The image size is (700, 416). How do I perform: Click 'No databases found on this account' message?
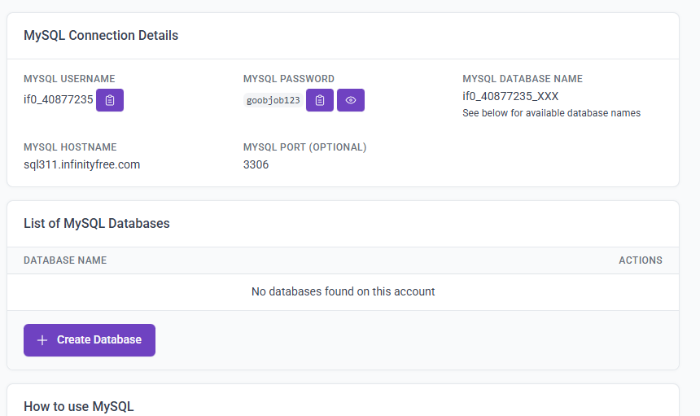point(343,291)
